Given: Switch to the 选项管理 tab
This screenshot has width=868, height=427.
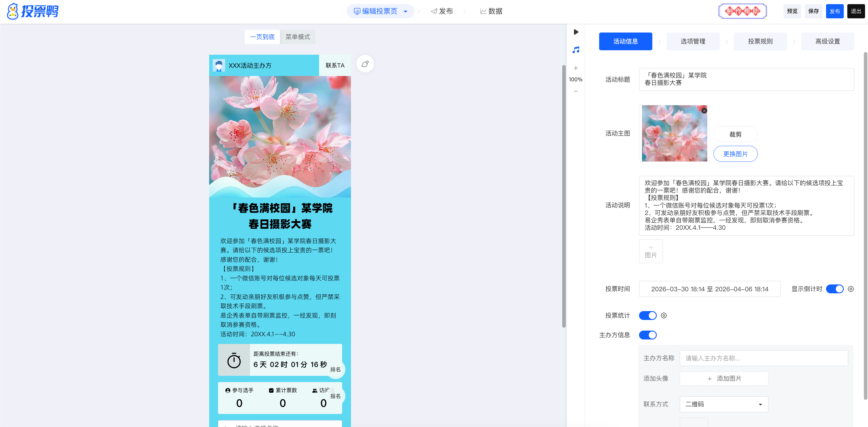Looking at the screenshot, I should click(693, 41).
